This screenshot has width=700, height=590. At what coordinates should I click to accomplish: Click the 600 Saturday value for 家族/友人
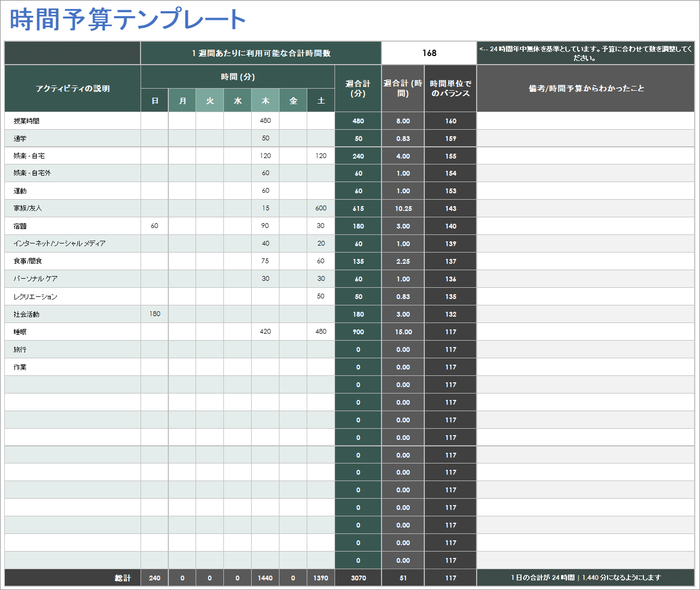click(x=321, y=208)
